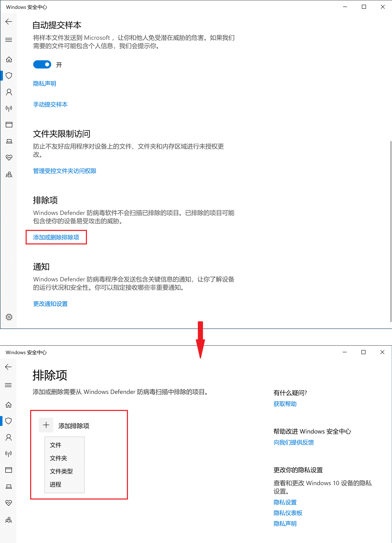
Task: Choose 文件夹 from the exclusion menu
Action: click(58, 458)
